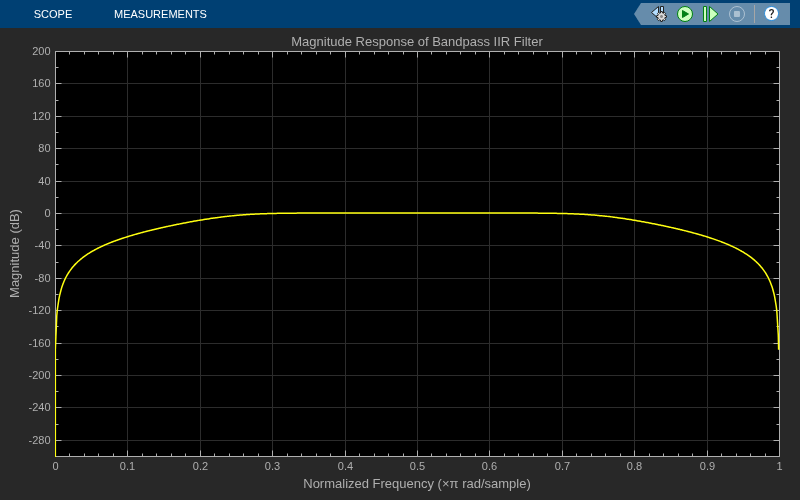Open the MEASUREMENTS tab
The width and height of the screenshot is (800, 500).
click(x=160, y=14)
